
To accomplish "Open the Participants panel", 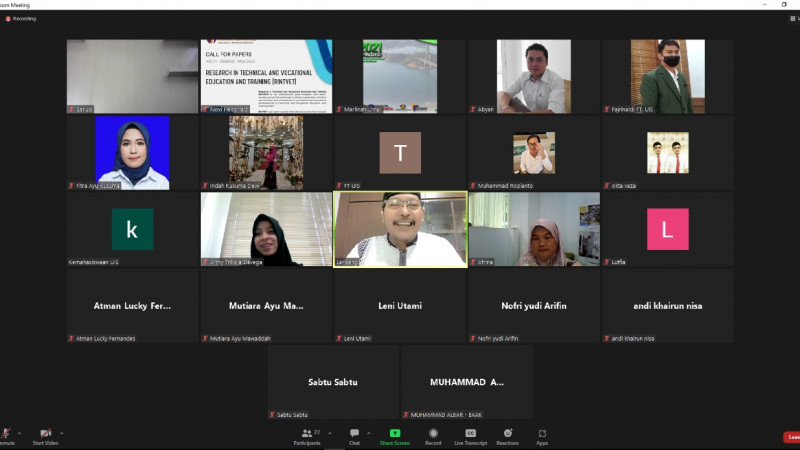I will pyautogui.click(x=307, y=436).
